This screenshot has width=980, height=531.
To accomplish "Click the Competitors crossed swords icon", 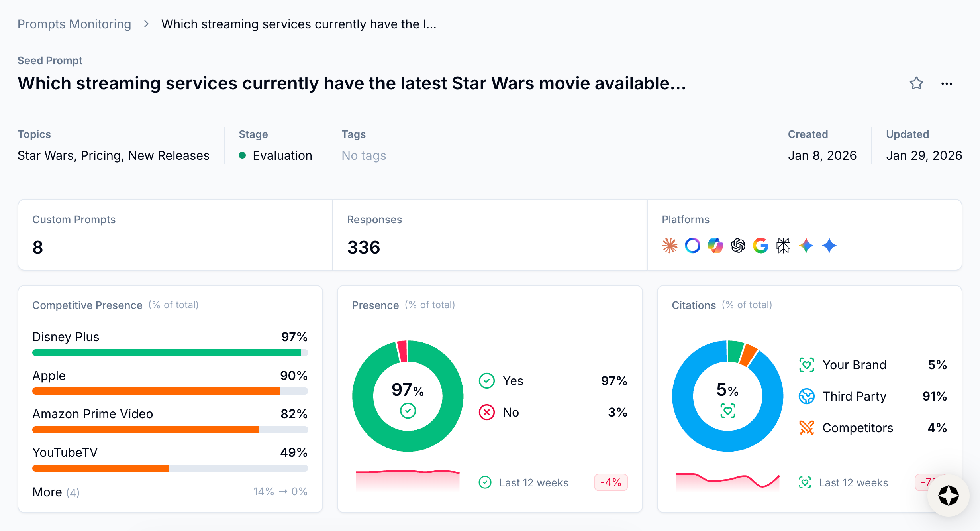I will click(x=807, y=428).
